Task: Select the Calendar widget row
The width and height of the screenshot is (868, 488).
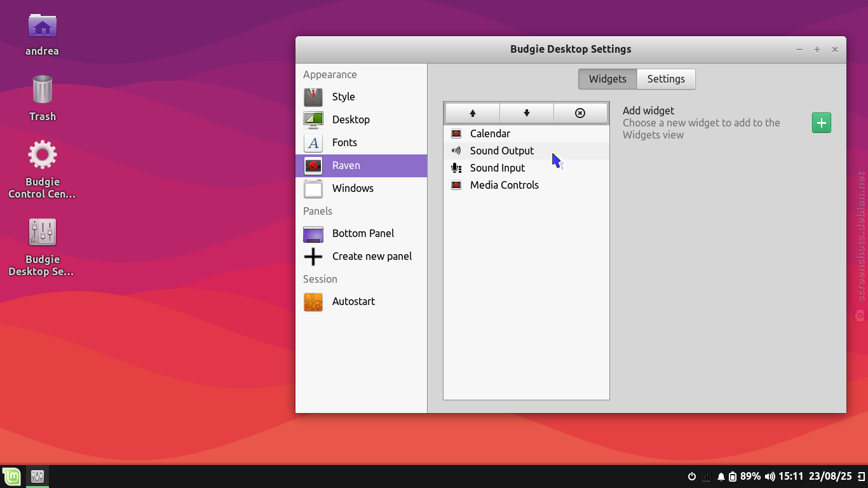Action: (x=526, y=133)
